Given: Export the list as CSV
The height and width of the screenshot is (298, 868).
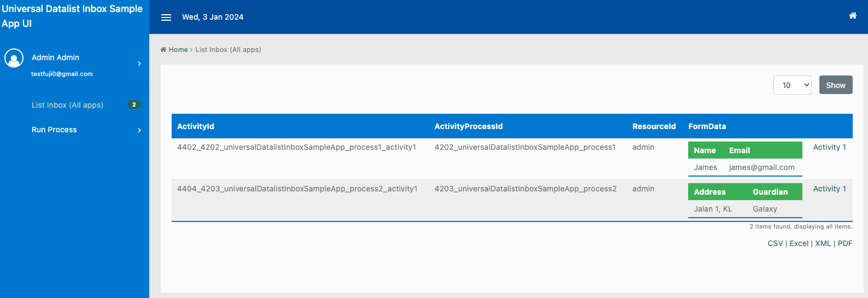Looking at the screenshot, I should [775, 243].
